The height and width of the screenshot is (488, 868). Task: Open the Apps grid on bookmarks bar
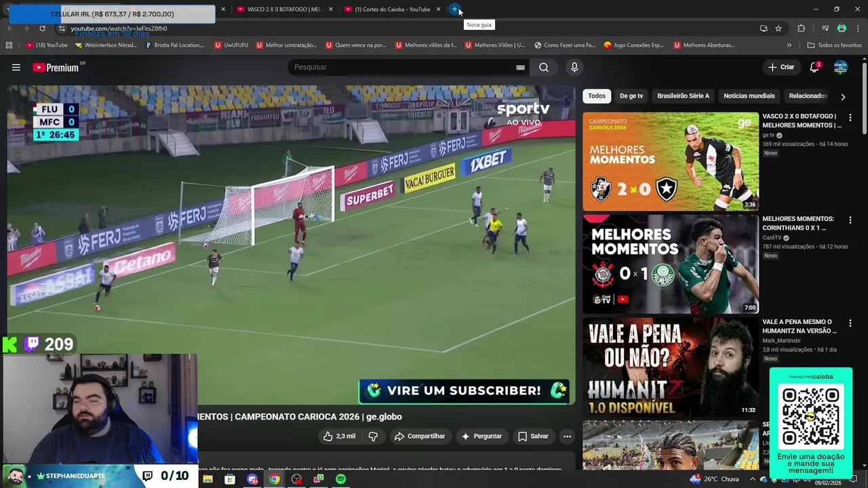9,45
